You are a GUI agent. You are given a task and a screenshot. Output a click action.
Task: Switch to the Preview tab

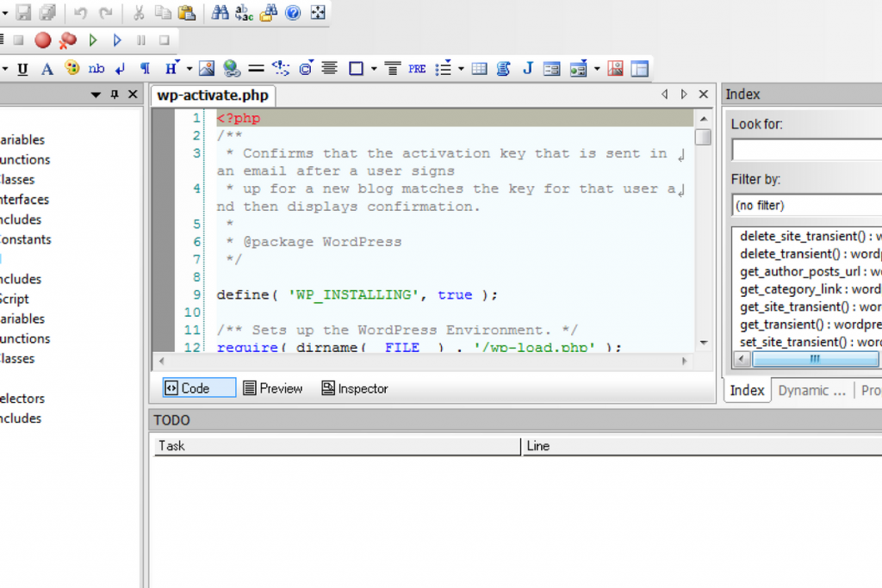coord(272,387)
